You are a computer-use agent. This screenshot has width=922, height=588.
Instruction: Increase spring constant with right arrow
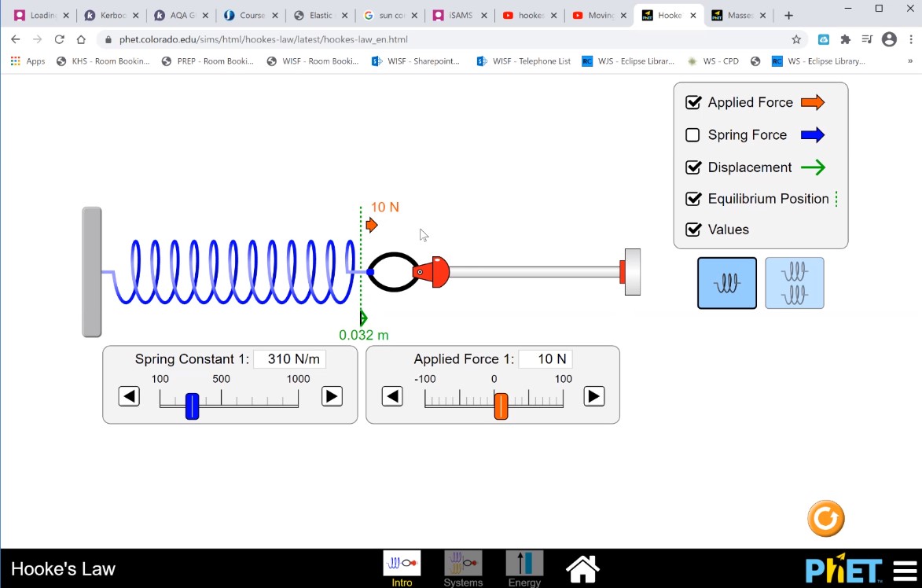pyautogui.click(x=332, y=396)
